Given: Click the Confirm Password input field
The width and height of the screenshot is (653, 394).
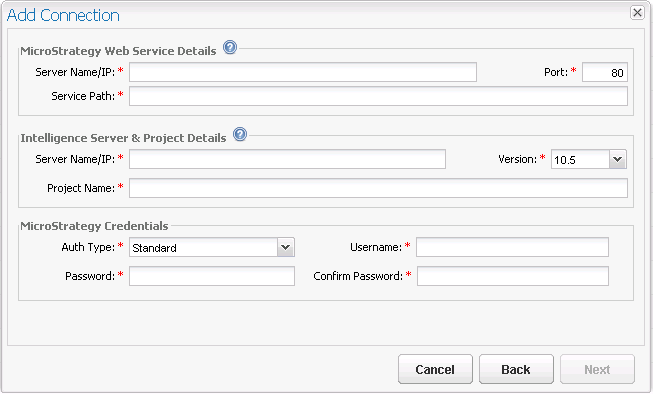Looking at the screenshot, I should (513, 276).
